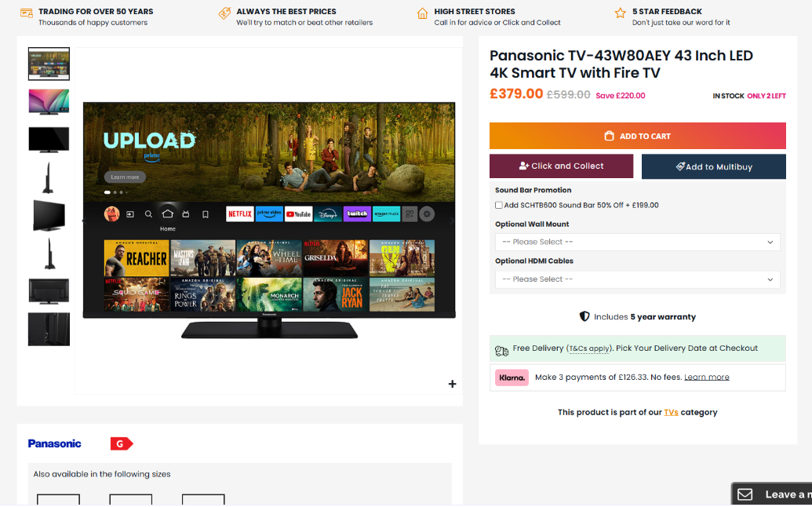Image resolution: width=812 pixels, height=507 pixels.
Task: Select the rear ports close-up thumbnail
Action: (x=49, y=330)
